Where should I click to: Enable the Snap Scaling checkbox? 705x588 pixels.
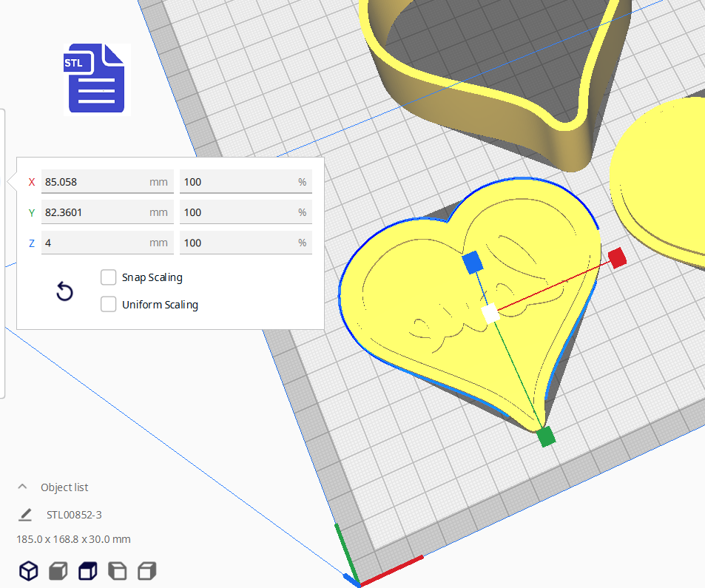pyautogui.click(x=108, y=277)
